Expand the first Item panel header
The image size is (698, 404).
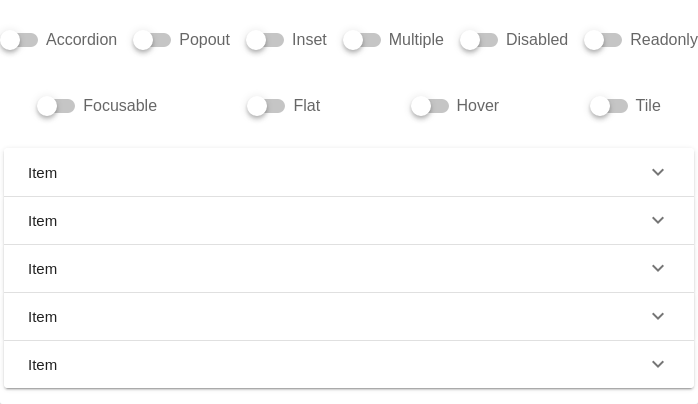[x=340, y=173]
